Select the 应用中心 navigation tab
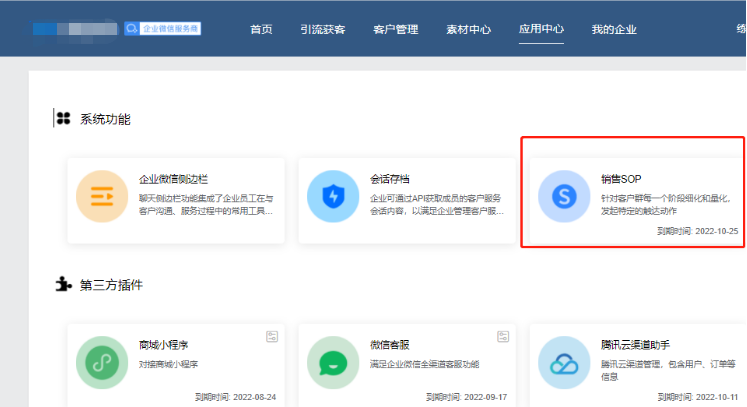This screenshot has width=747, height=407. pyautogui.click(x=541, y=29)
